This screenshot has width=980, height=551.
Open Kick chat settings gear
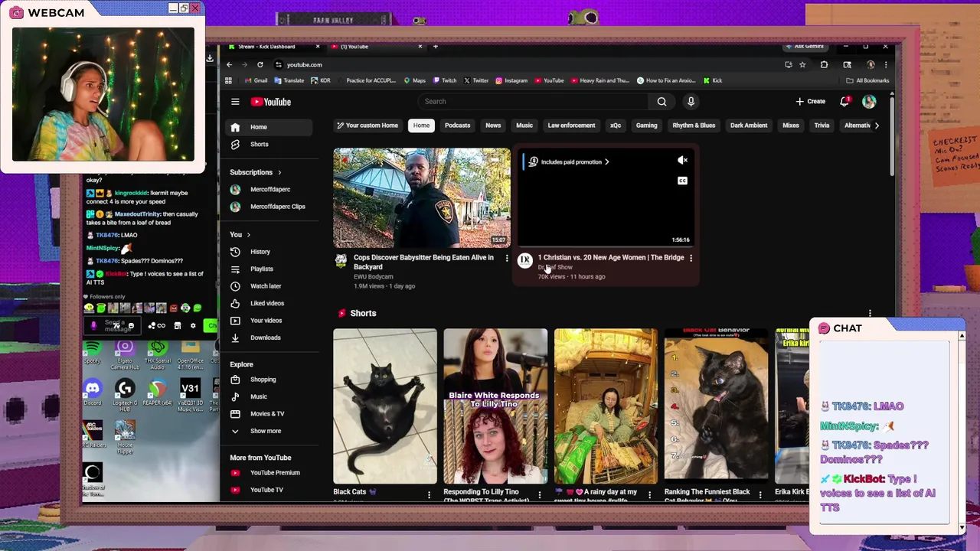tap(193, 326)
